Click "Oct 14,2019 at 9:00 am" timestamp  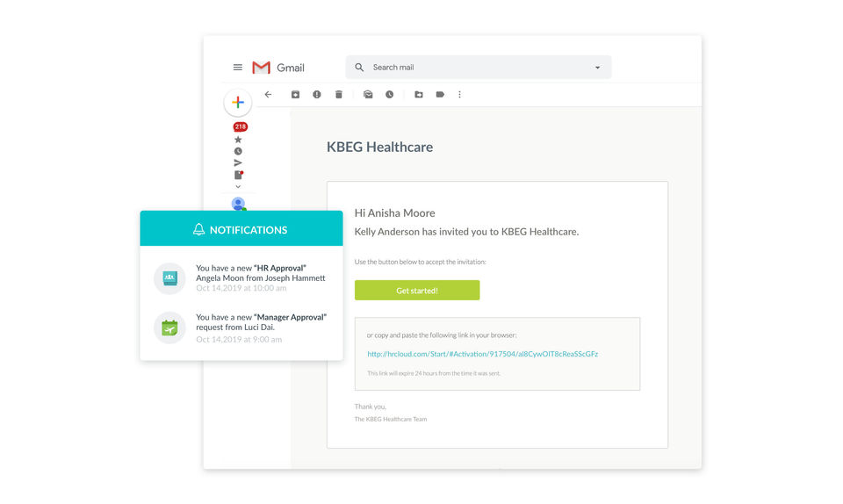click(x=239, y=339)
